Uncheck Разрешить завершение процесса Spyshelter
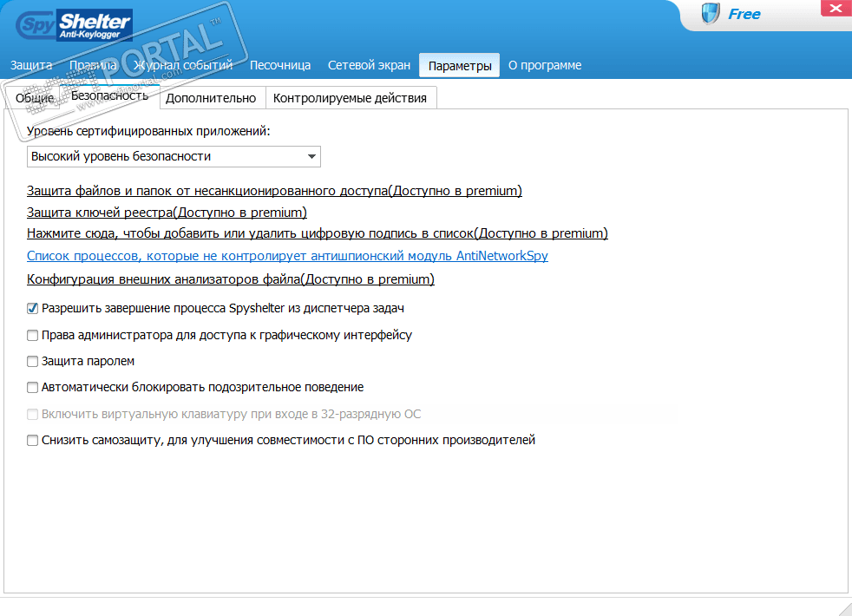Screen dimensions: 852x616 coord(33,309)
